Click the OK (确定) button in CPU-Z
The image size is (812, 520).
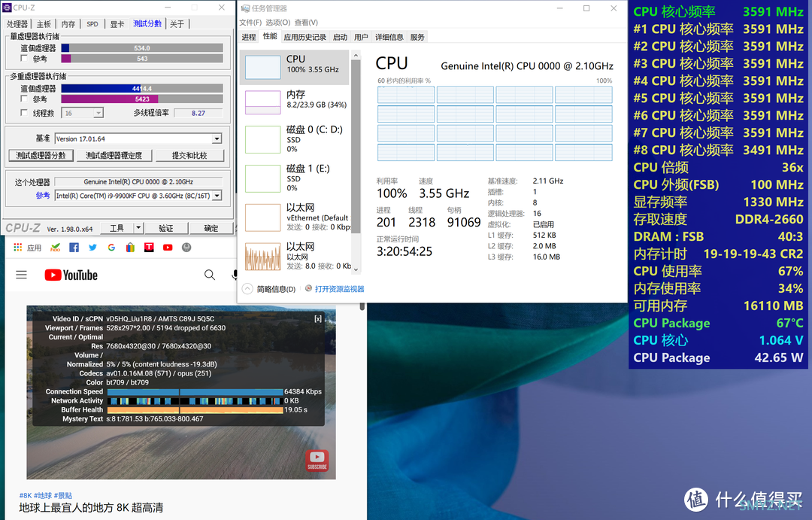pos(211,228)
